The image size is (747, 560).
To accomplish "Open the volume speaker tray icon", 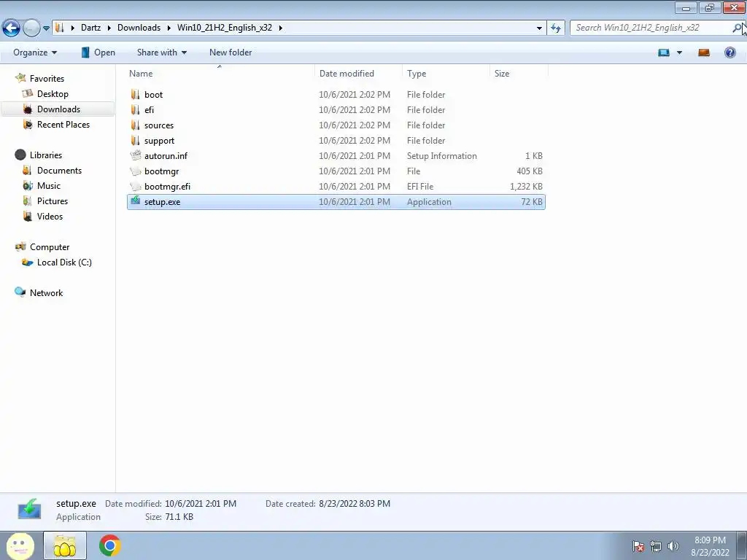I will [x=673, y=546].
